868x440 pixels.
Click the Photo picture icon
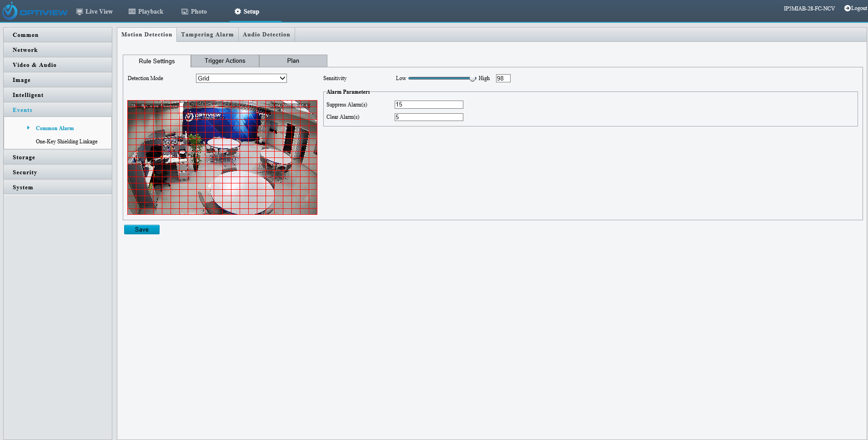coord(185,12)
